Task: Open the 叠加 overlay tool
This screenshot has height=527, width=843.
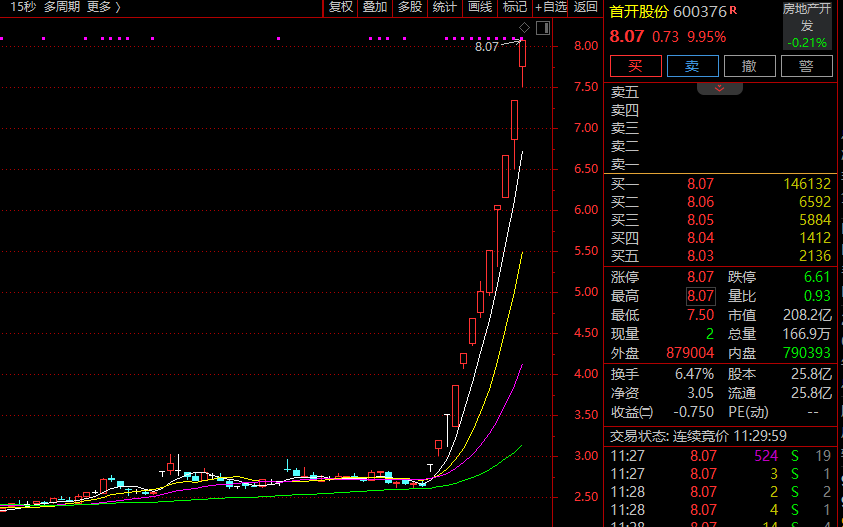Action: click(375, 8)
